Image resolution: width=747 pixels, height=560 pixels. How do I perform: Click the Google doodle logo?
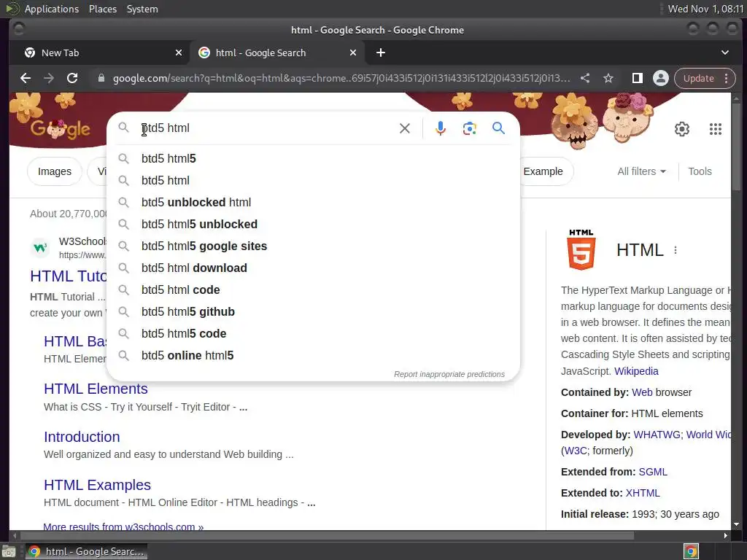click(60, 128)
